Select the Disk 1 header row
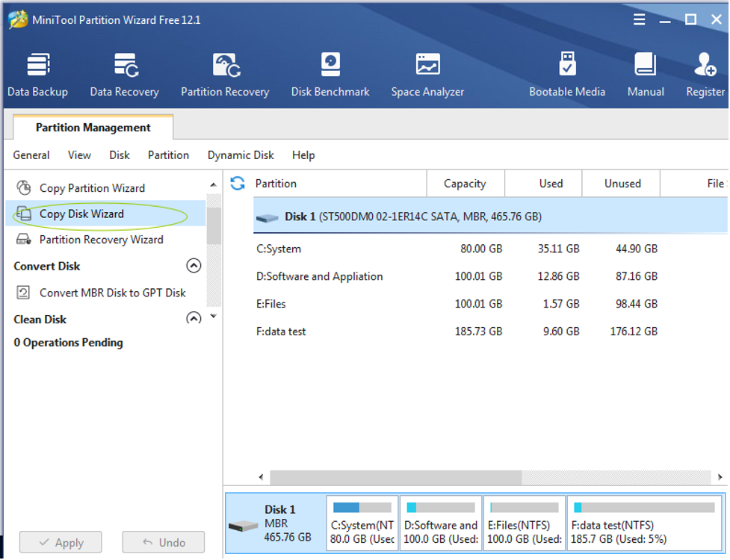The width and height of the screenshot is (730, 560). point(490,217)
